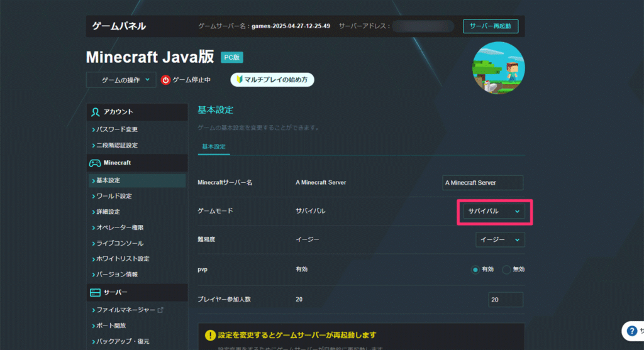Click the サーバー section header in sidebar
This screenshot has height=350, width=644.
click(x=137, y=293)
